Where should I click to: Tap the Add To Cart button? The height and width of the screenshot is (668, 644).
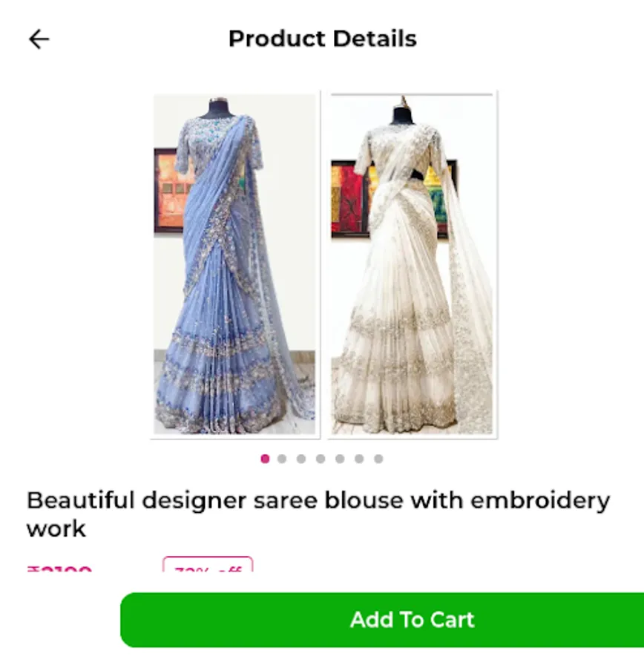pos(382,620)
